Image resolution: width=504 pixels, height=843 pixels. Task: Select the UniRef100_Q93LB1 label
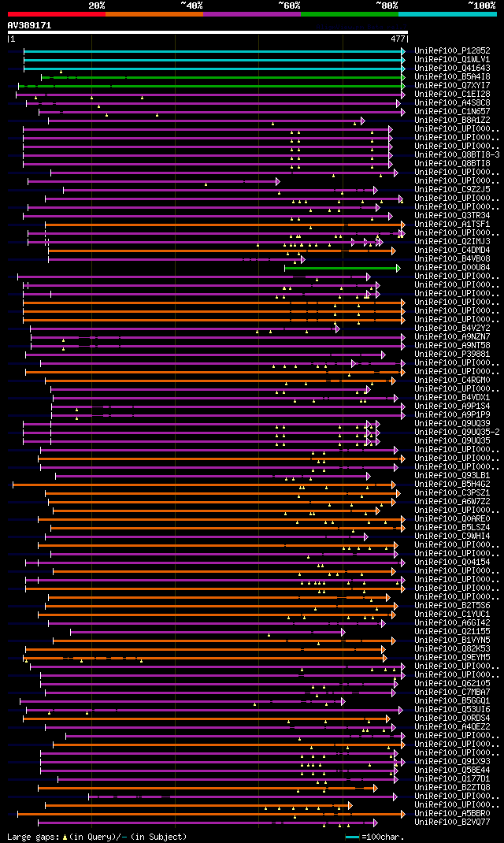tap(452, 475)
